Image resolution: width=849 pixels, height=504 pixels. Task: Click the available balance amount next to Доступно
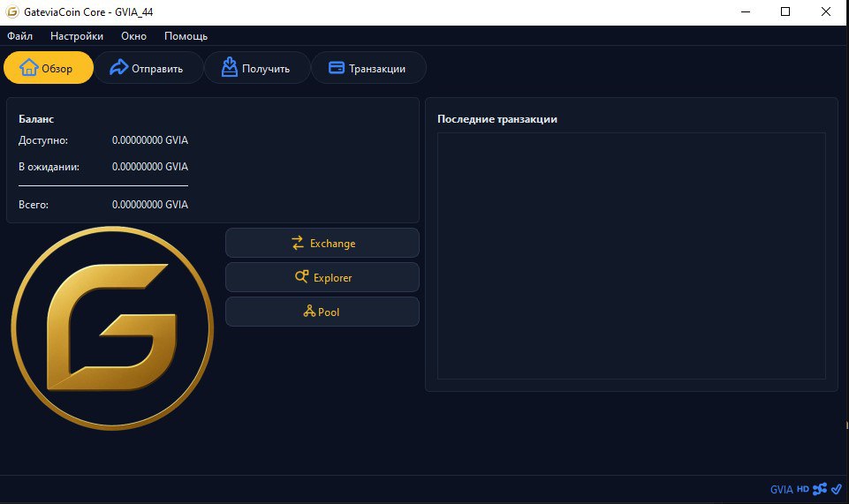click(x=150, y=140)
